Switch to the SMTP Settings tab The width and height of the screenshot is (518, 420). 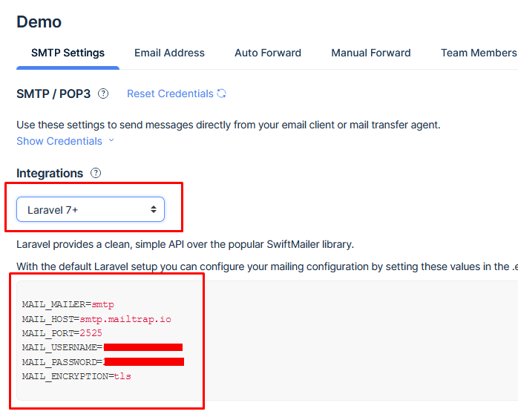click(68, 53)
